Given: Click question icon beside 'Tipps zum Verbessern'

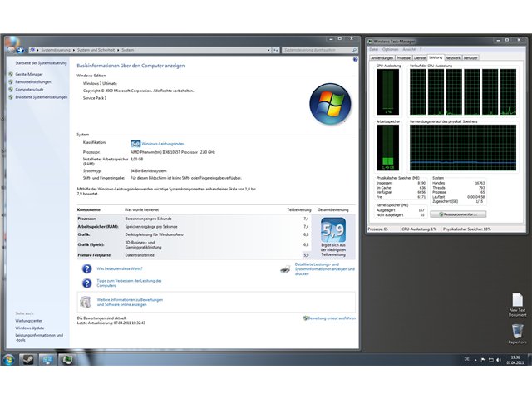Looking at the screenshot, I should [x=86, y=283].
